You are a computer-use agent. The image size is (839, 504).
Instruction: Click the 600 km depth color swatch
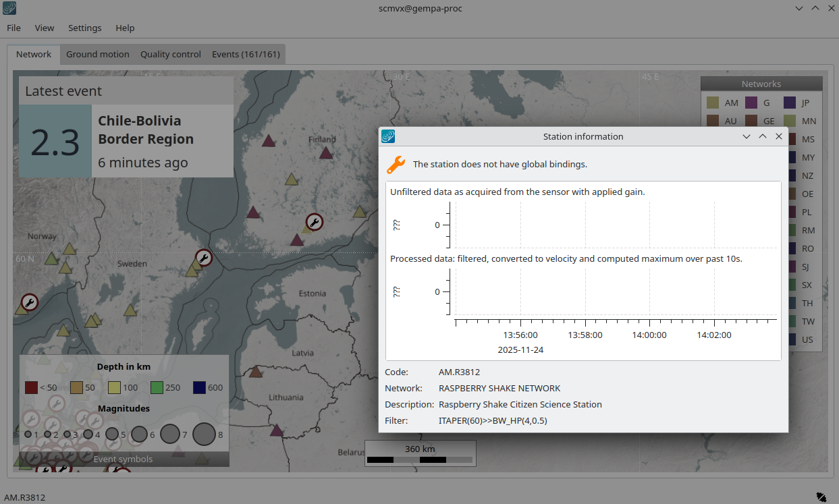pyautogui.click(x=199, y=387)
